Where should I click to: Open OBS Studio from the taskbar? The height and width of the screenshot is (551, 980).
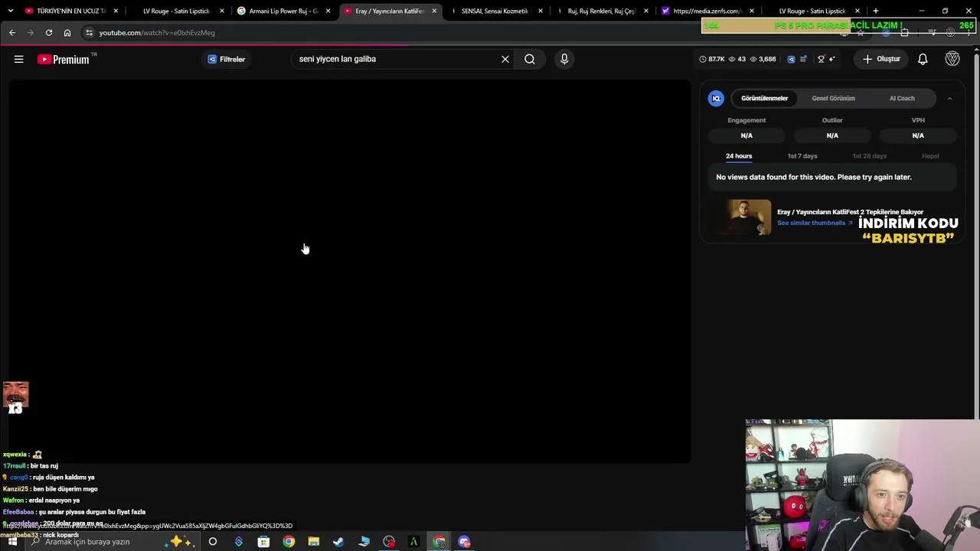tap(389, 542)
